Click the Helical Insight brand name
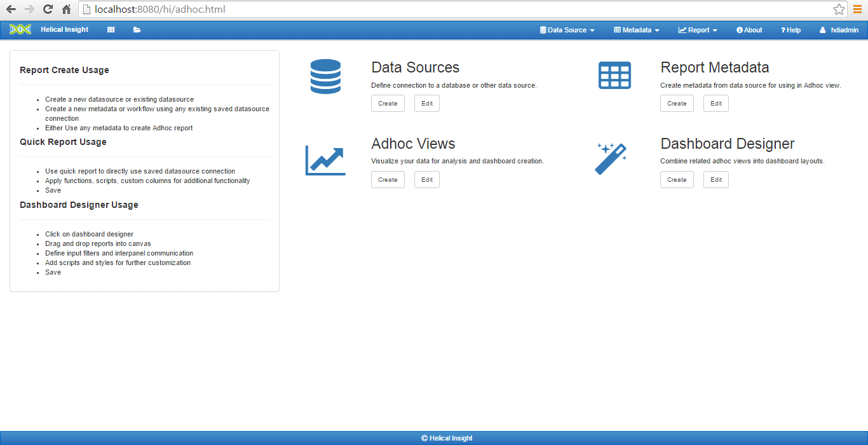The image size is (868, 445). pos(65,29)
